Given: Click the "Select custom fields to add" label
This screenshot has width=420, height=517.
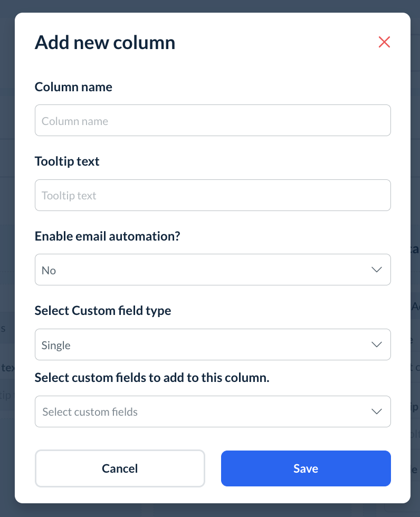Looking at the screenshot, I should point(152,378).
